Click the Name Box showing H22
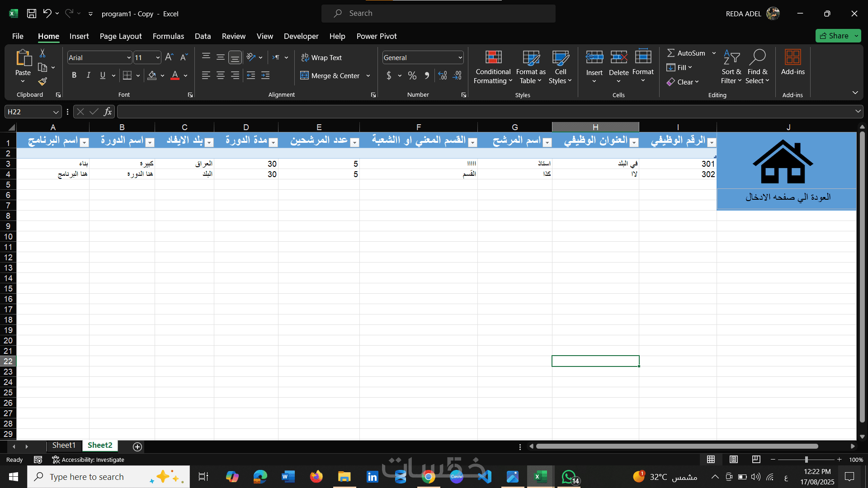This screenshot has height=488, width=868. click(27, 112)
